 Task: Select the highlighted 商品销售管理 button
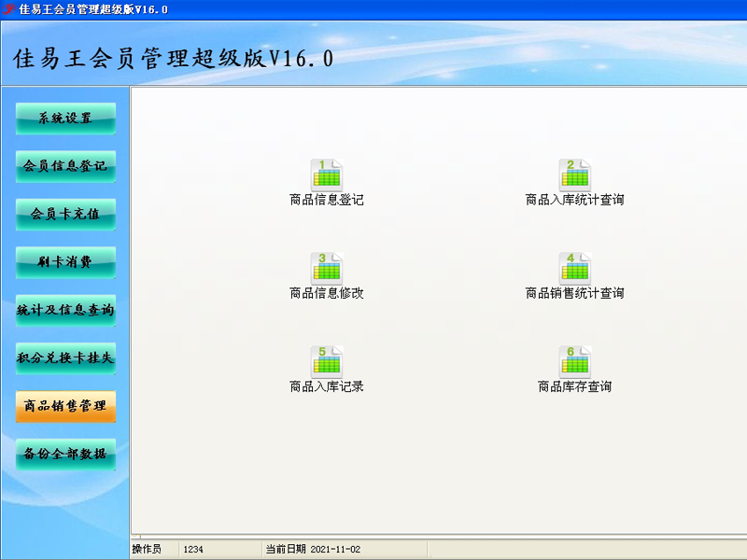[x=65, y=407]
